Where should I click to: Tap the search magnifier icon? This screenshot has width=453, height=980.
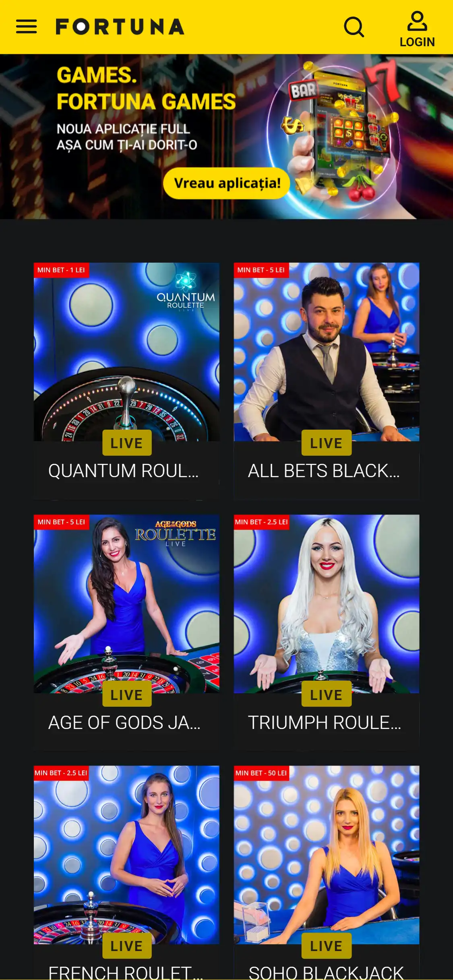[354, 27]
